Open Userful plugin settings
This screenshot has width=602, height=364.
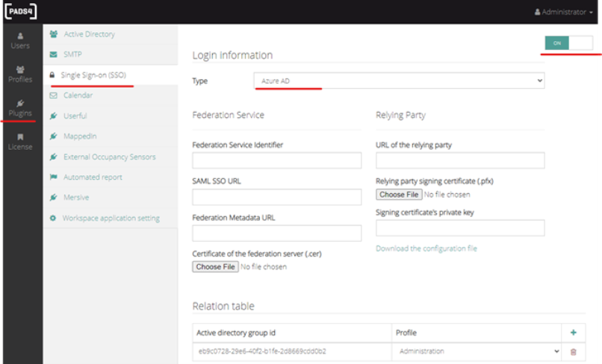pos(111,116)
